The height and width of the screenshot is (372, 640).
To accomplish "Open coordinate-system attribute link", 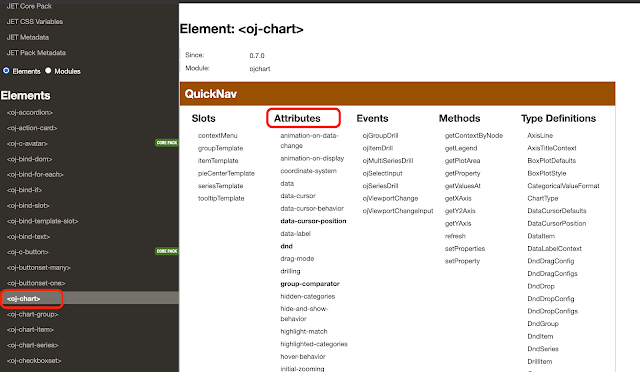I will pyautogui.click(x=308, y=171).
